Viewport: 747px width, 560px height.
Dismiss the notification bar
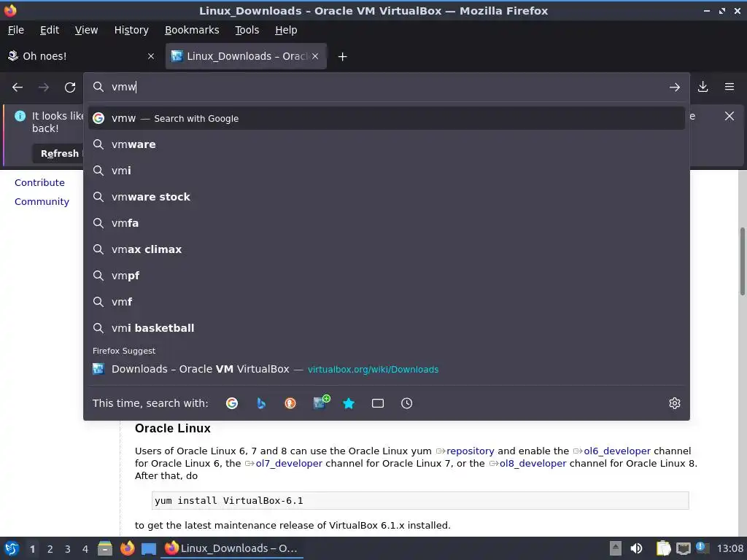tap(729, 116)
